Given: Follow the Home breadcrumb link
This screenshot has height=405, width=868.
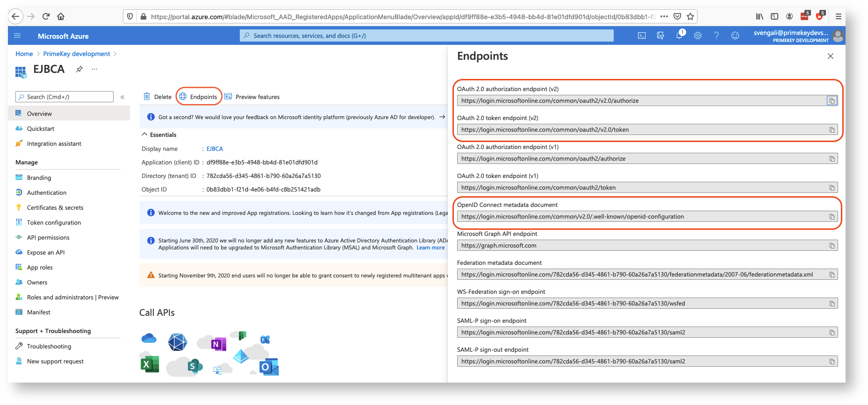Looking at the screenshot, I should [24, 54].
